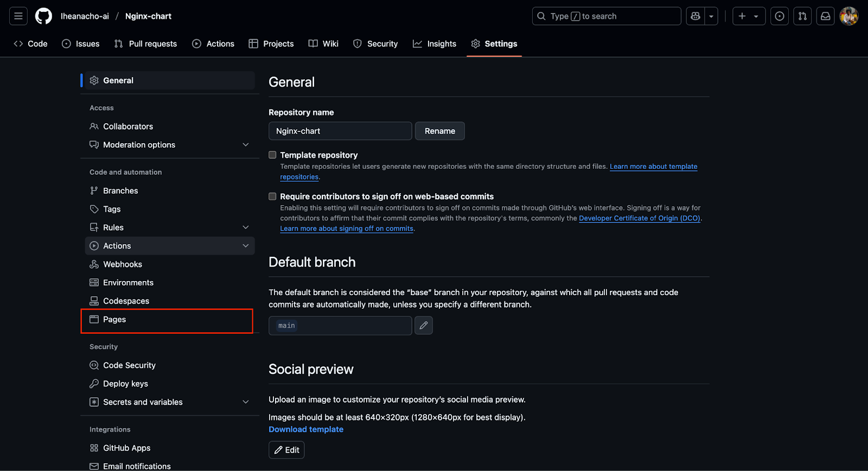This screenshot has width=868, height=471.
Task: Click the Rename button
Action: point(440,131)
